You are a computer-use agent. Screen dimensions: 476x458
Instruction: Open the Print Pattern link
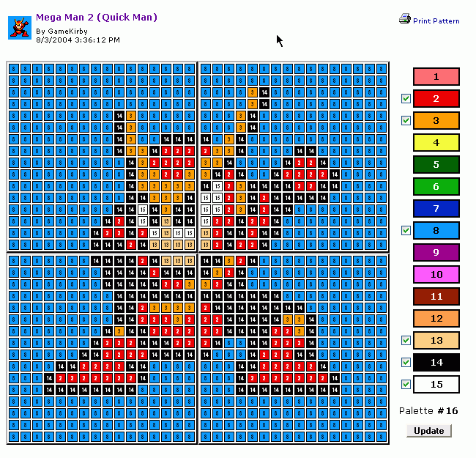point(436,21)
